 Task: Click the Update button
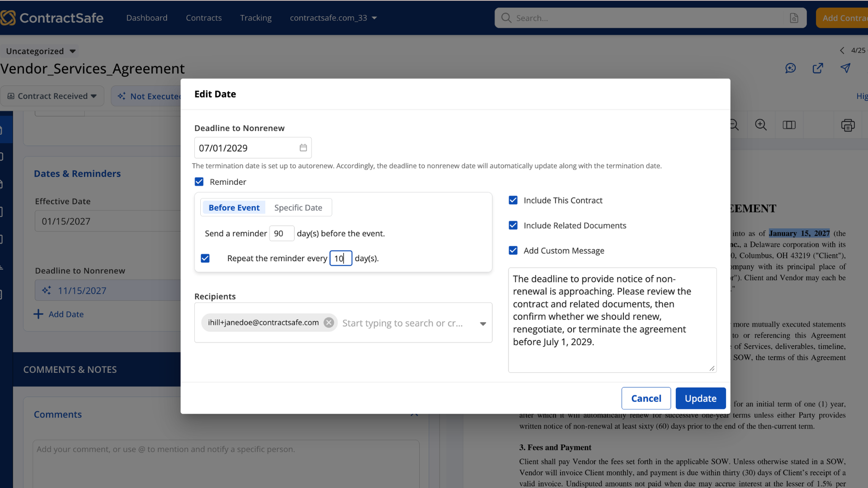(700, 398)
